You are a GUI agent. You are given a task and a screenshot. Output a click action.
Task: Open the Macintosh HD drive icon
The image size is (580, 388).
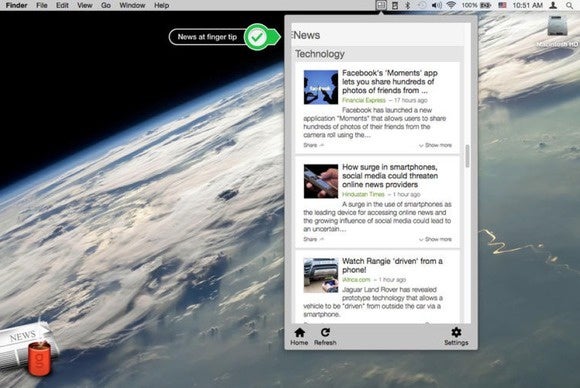[x=557, y=31]
